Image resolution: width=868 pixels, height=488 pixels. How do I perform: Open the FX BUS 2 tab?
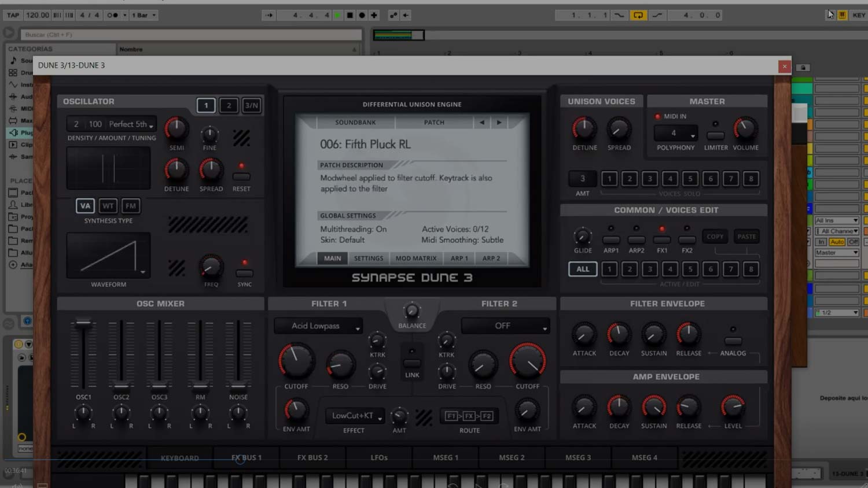(x=312, y=457)
